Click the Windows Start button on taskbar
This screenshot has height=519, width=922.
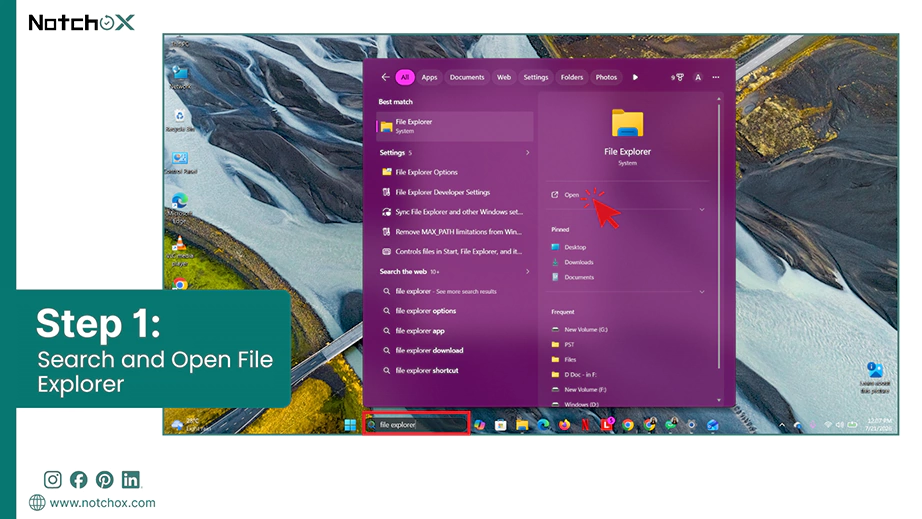(x=350, y=425)
